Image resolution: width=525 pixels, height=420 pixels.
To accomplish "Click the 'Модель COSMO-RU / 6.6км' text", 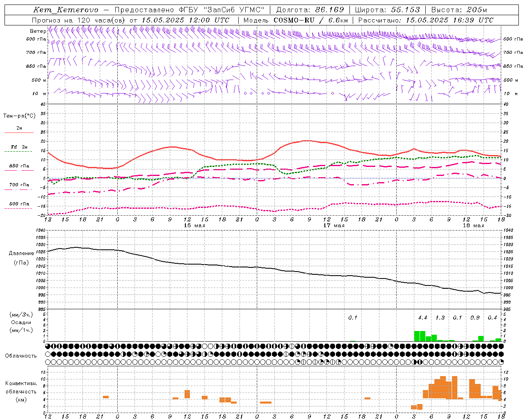I will tap(296, 20).
